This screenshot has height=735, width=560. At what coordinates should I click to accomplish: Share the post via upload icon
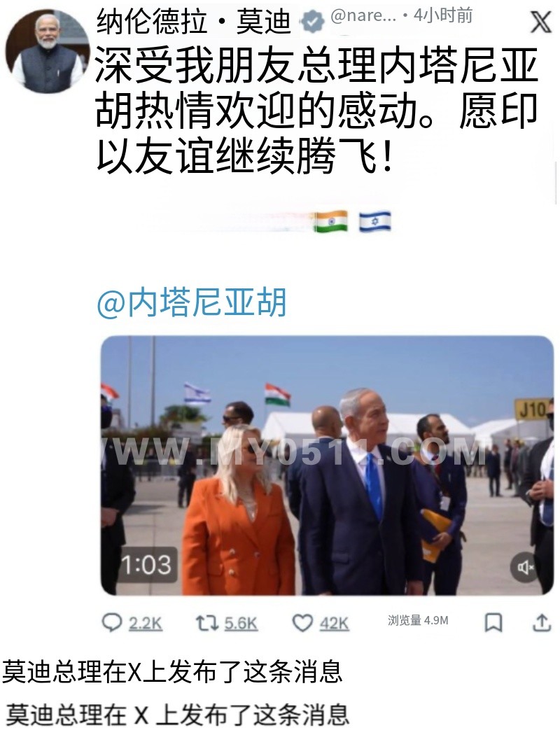(541, 622)
